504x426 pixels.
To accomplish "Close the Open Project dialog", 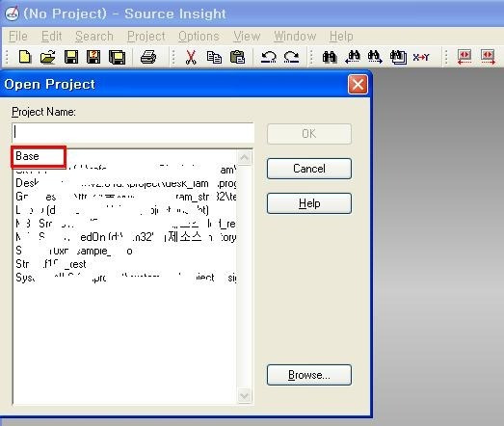I will (x=358, y=85).
